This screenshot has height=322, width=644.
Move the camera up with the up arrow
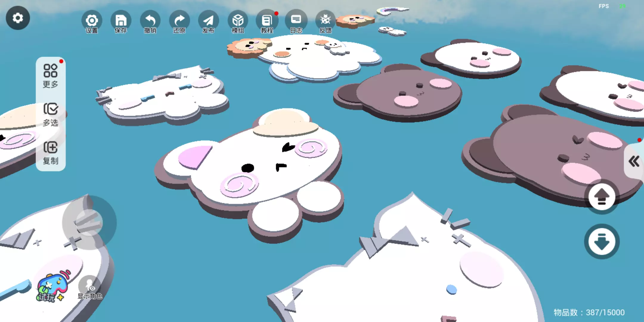(x=602, y=197)
